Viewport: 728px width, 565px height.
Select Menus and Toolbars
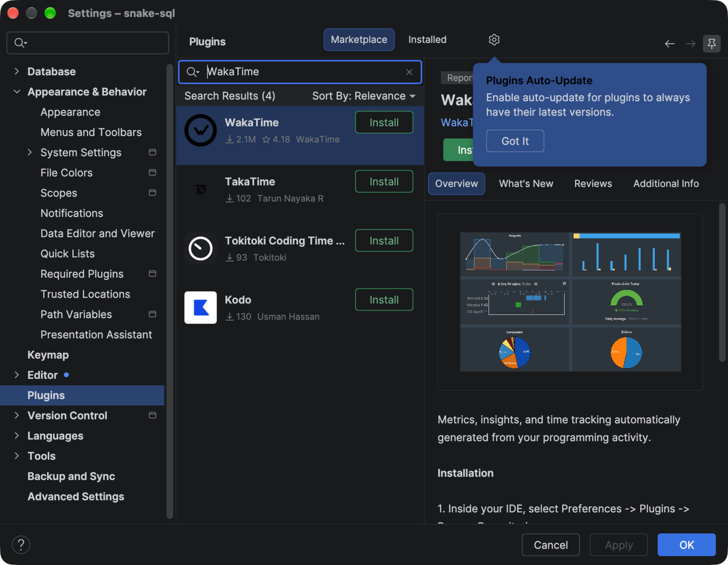click(91, 132)
